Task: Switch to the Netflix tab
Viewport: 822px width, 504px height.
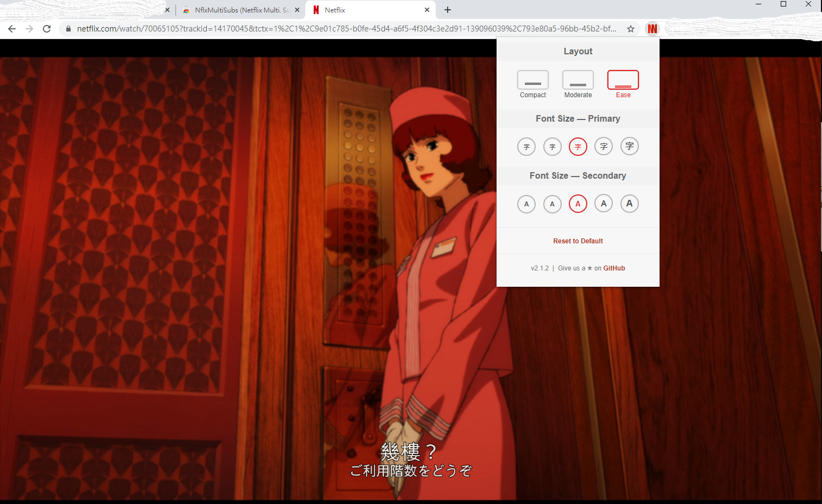Action: click(369, 10)
